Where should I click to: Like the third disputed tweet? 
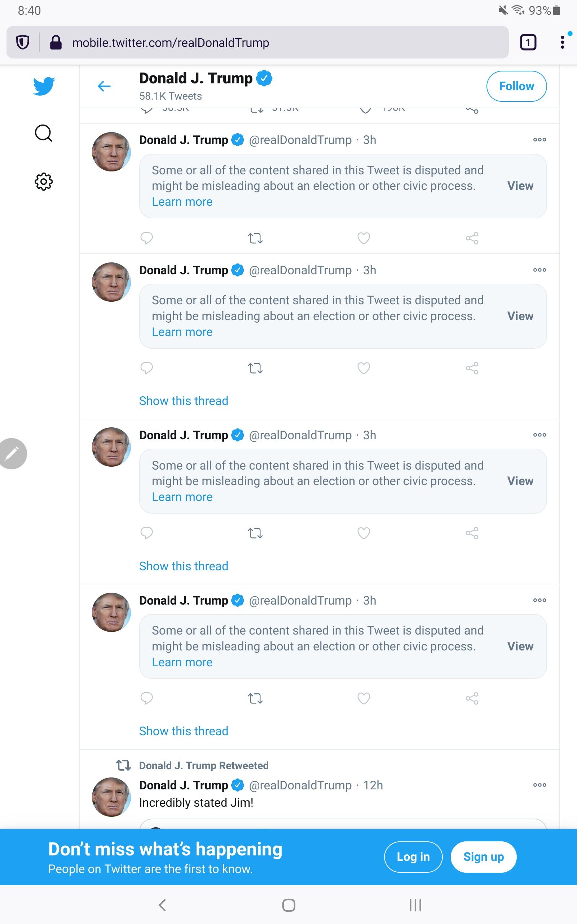point(364,533)
